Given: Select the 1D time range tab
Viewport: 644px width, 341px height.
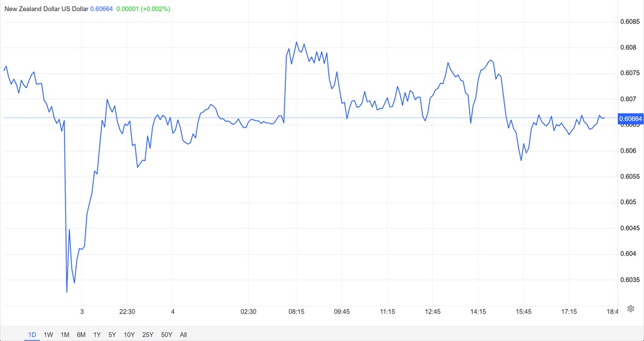Looking at the screenshot, I should [32, 335].
